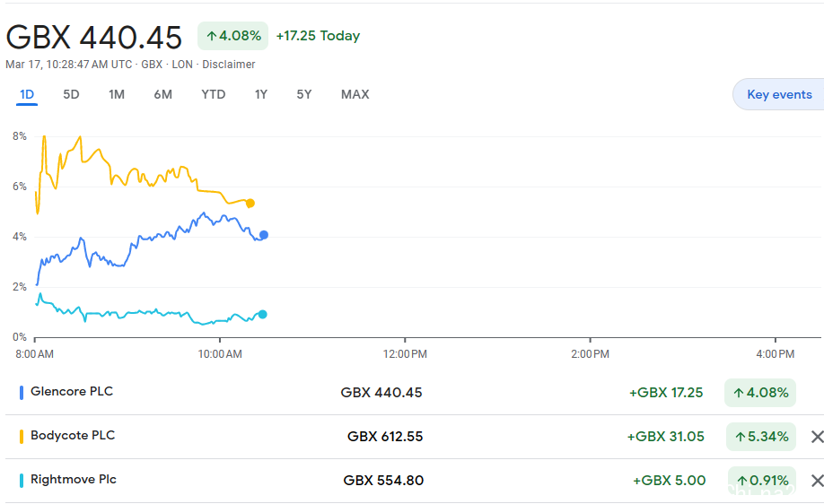
Task: Click GBX 612.55 Bodycote price
Action: (x=385, y=437)
